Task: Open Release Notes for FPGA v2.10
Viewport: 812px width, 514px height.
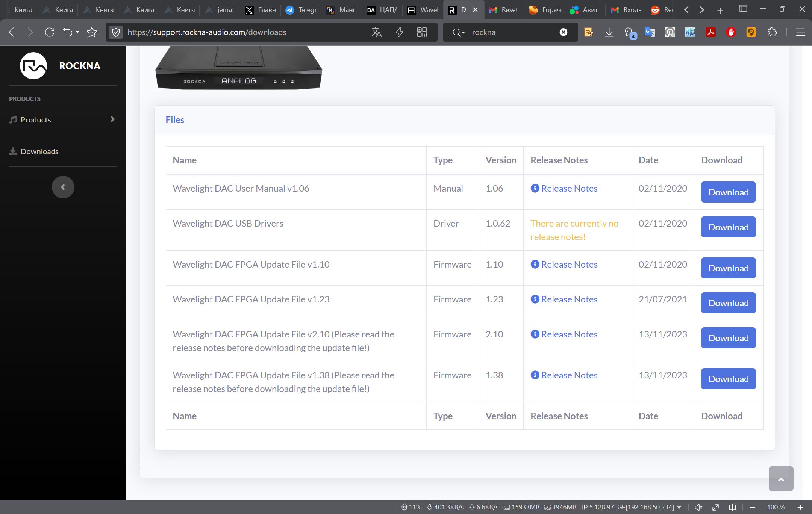Action: click(x=569, y=334)
